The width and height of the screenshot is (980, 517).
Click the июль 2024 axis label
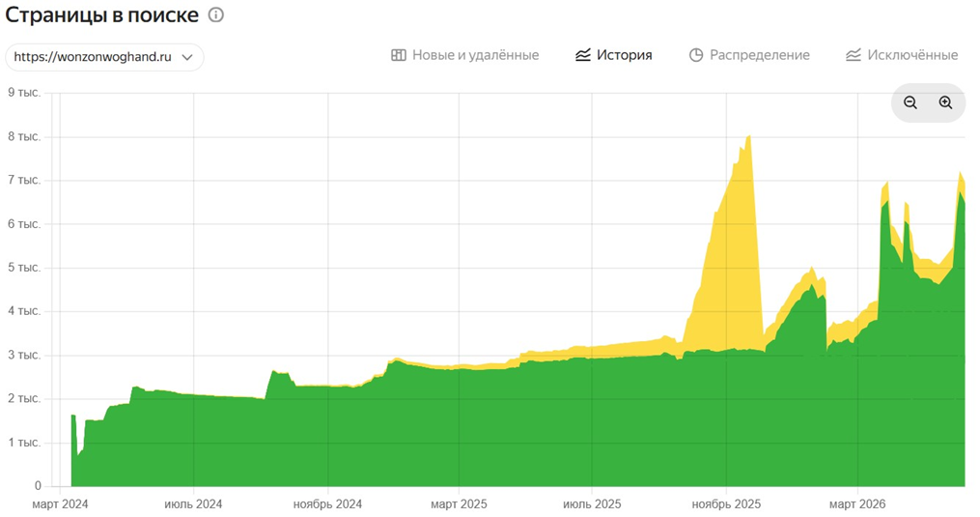pyautogui.click(x=193, y=503)
